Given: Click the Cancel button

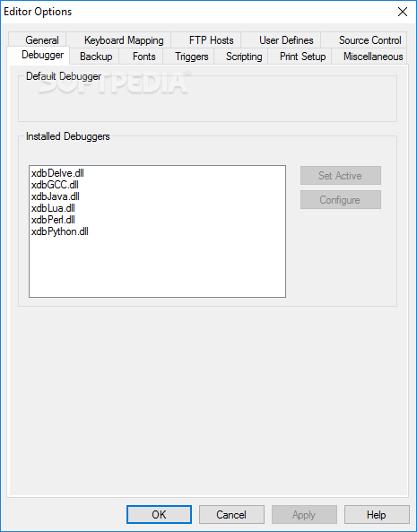Looking at the screenshot, I should tap(231, 515).
